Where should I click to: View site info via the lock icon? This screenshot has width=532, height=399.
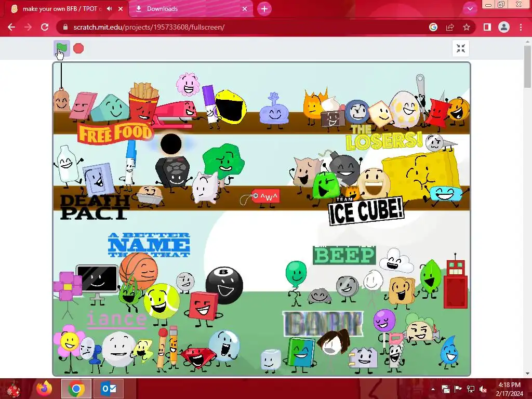(x=65, y=27)
